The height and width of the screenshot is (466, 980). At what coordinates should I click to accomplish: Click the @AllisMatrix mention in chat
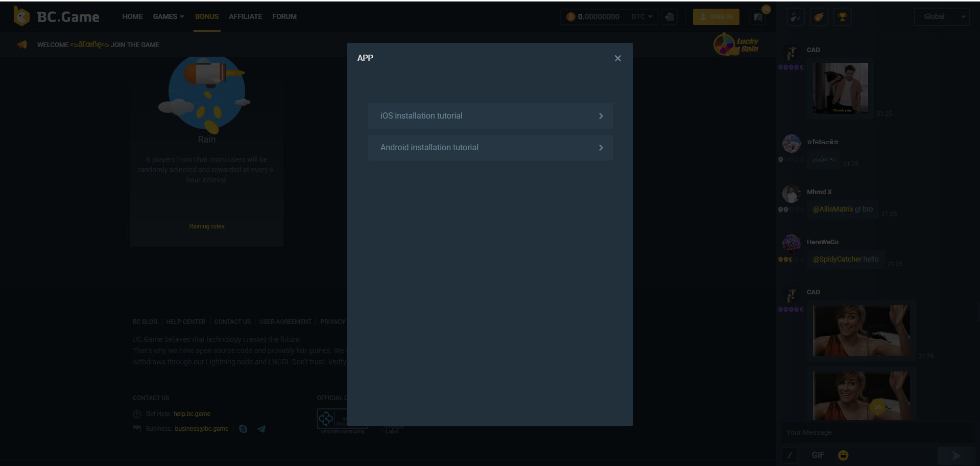[x=833, y=209]
